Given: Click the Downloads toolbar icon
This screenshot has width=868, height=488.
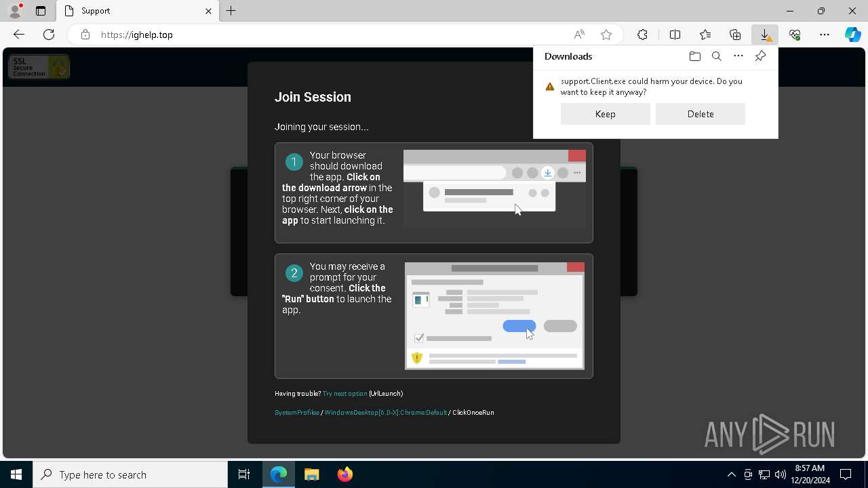Looking at the screenshot, I should pos(765,35).
